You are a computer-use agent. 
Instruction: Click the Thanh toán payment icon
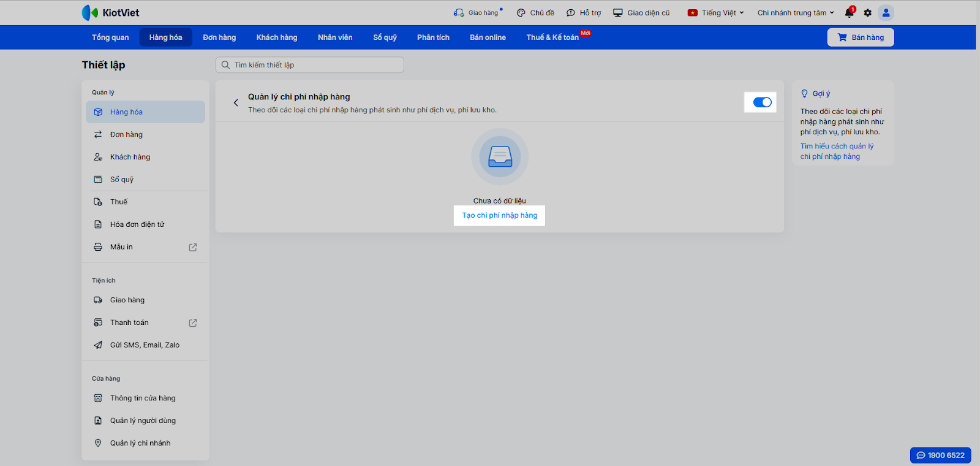98,323
